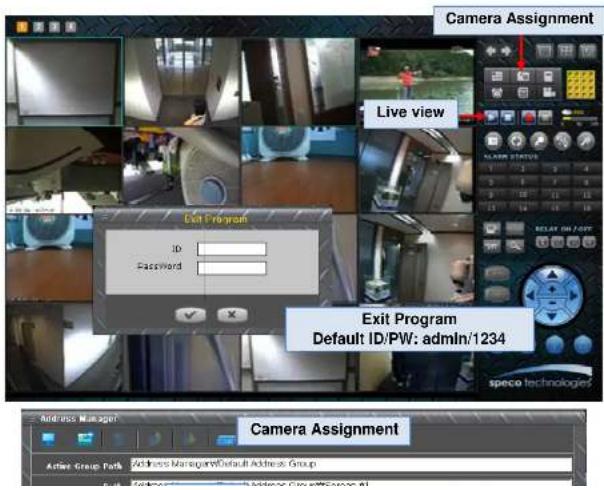604x490 pixels.
Task: Cancel Exit Program with X button
Action: [232, 315]
